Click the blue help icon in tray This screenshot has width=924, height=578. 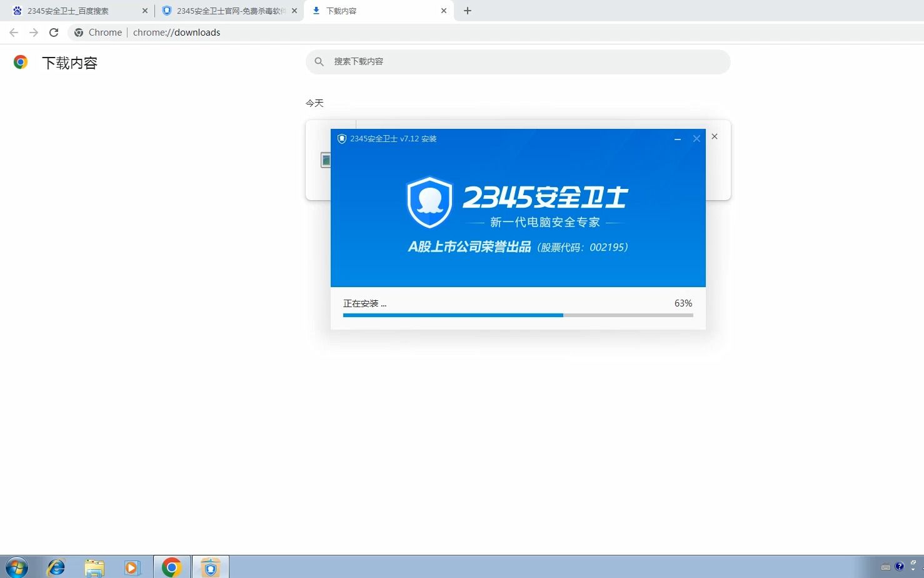pos(900,567)
